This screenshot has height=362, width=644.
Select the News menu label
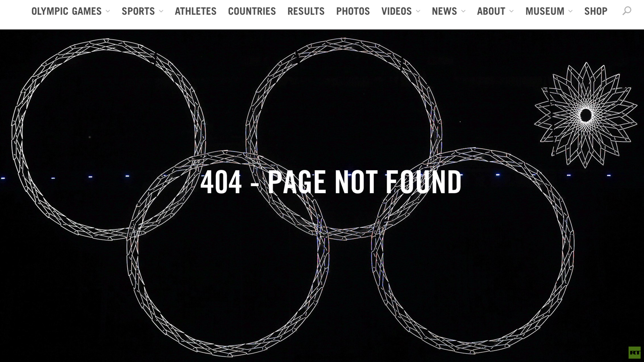coord(444,11)
